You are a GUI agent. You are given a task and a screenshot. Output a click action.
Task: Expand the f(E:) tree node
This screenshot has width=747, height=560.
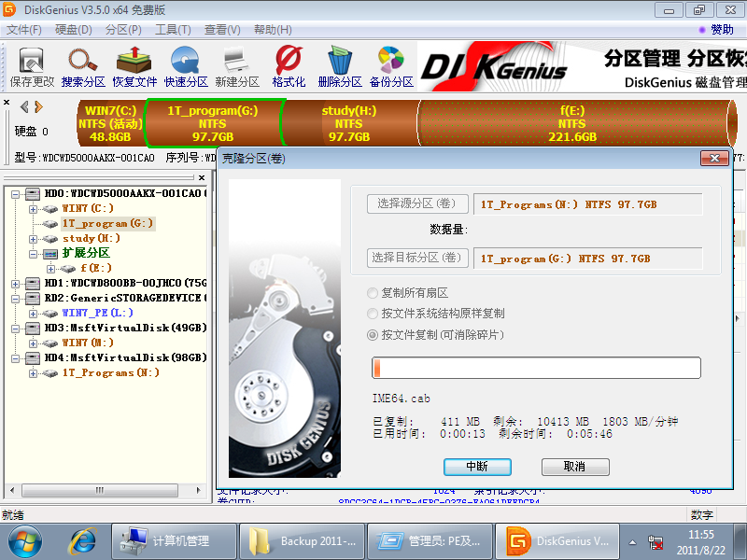(x=50, y=269)
